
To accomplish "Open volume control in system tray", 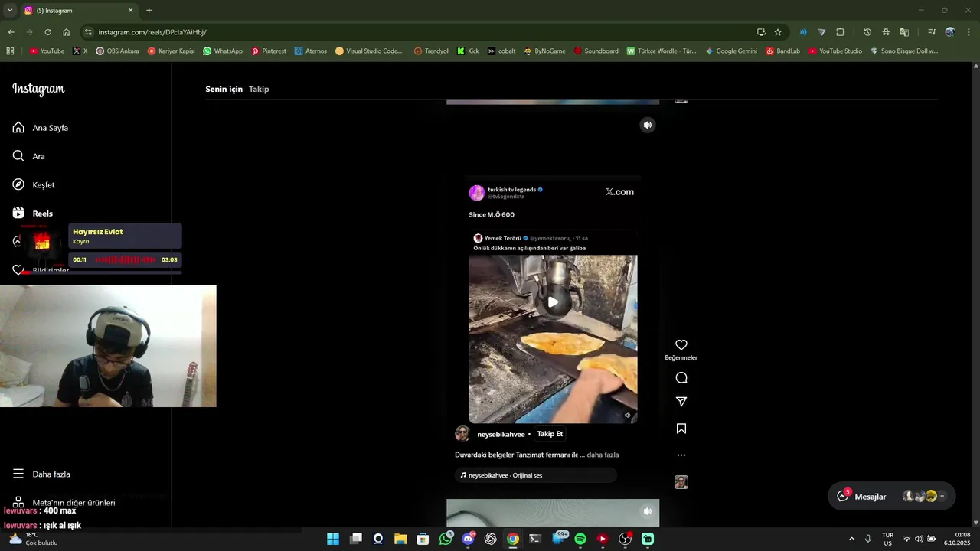I will tap(919, 539).
